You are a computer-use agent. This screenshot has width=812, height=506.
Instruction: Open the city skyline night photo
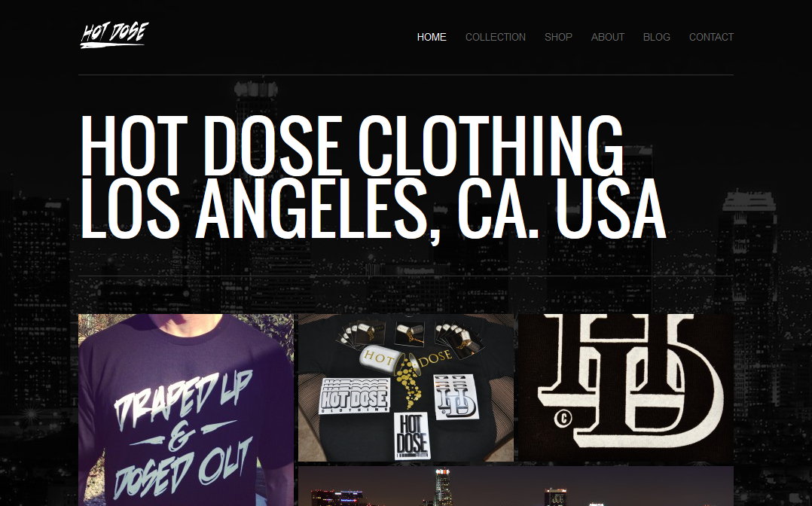click(516, 486)
